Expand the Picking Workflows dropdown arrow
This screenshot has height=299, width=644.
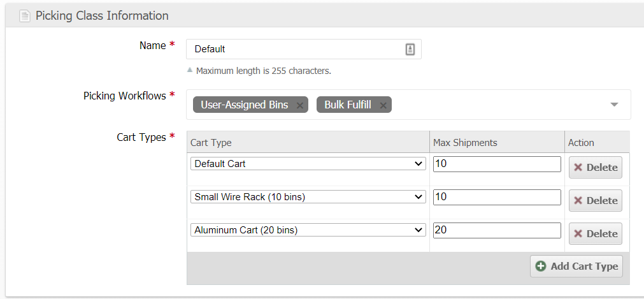point(614,105)
